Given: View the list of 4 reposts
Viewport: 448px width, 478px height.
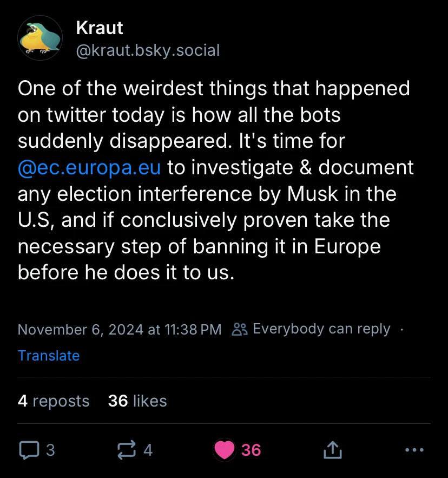Looking at the screenshot, I should click(54, 401).
